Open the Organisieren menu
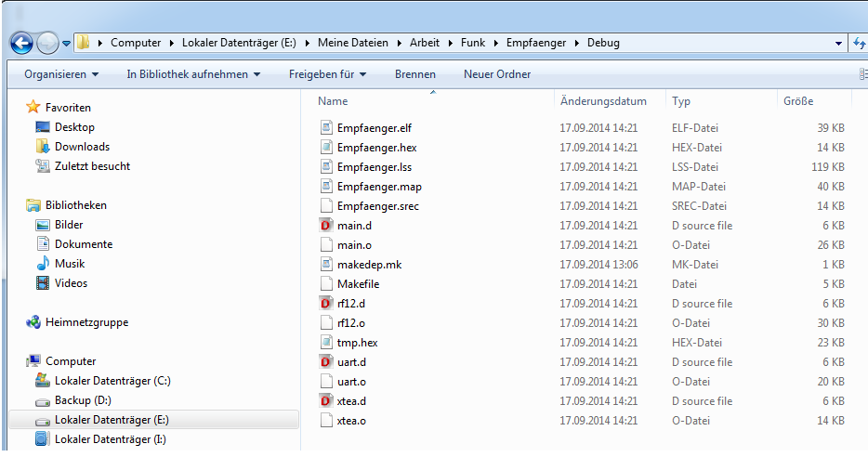Viewport: 868px width, 457px height. pos(61,74)
